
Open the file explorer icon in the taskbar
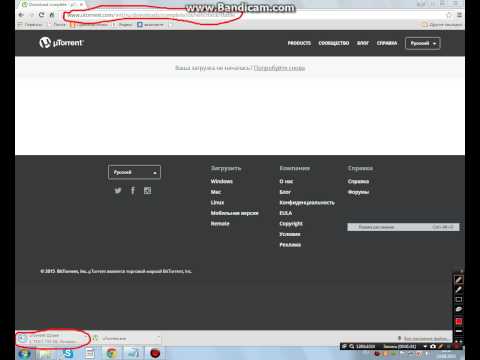click(x=46, y=353)
